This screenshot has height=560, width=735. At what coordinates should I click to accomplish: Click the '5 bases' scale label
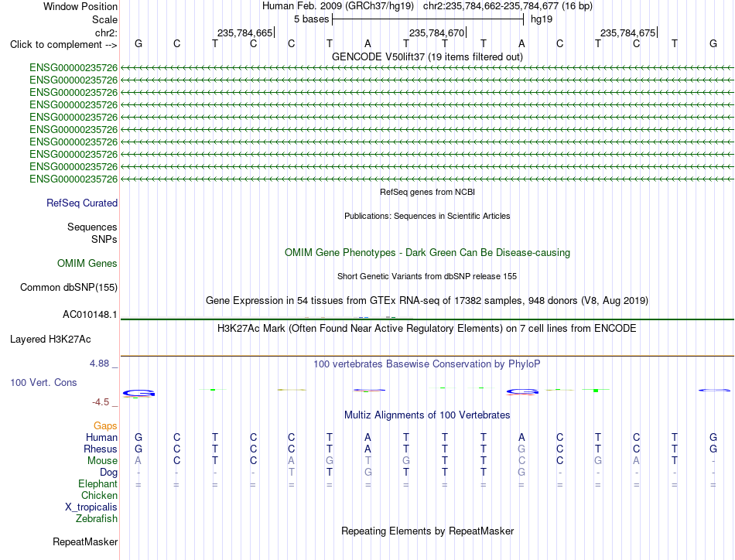[311, 19]
